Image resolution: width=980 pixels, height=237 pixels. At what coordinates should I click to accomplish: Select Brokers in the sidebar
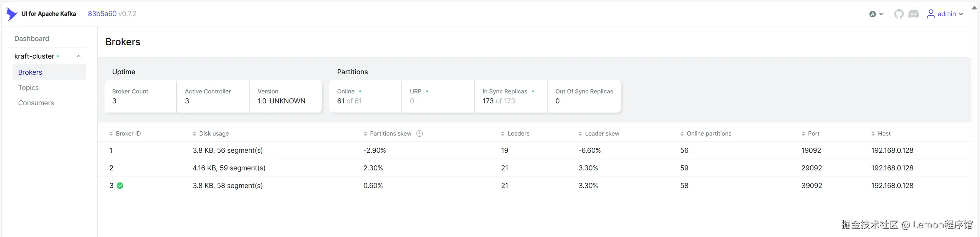tap(30, 72)
